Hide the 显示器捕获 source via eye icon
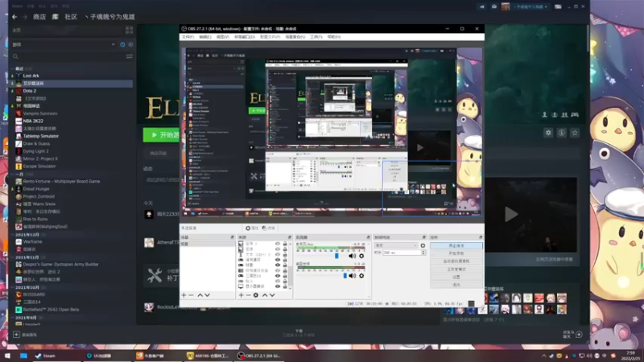The width and height of the screenshot is (644, 362). tap(278, 286)
